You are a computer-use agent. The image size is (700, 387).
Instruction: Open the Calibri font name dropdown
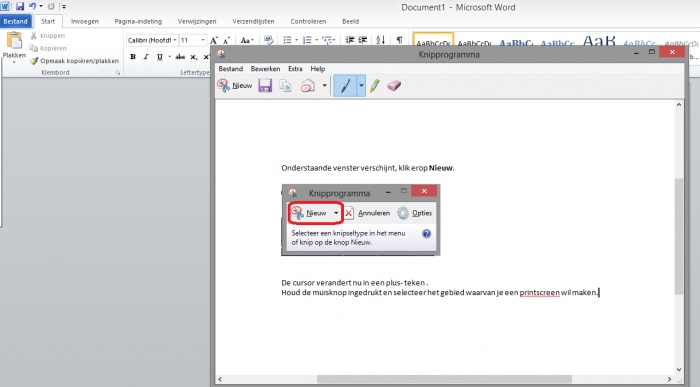point(175,40)
